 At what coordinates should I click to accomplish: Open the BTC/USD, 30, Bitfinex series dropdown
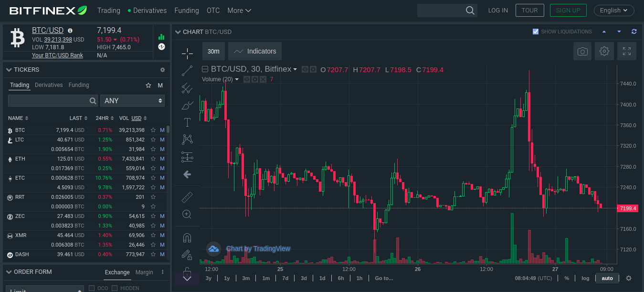(295, 69)
